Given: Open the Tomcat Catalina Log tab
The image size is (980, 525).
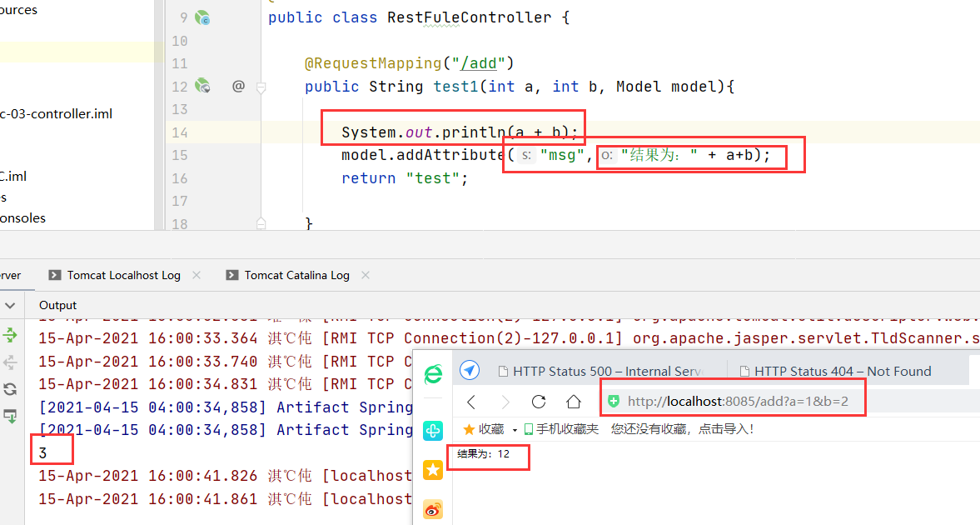Looking at the screenshot, I should (297, 275).
